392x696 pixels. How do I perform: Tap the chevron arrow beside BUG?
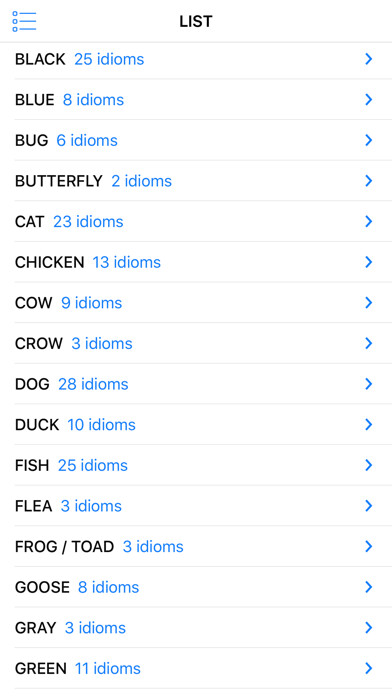pyautogui.click(x=368, y=140)
